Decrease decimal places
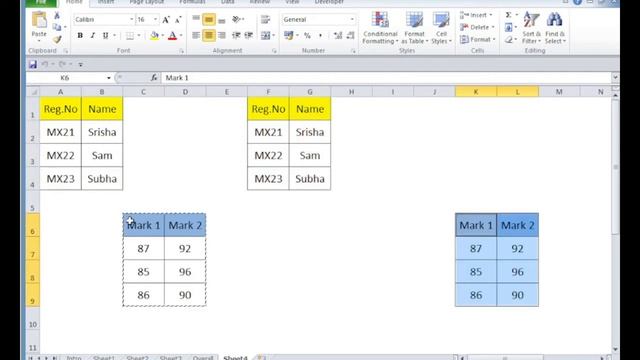 [x=351, y=36]
